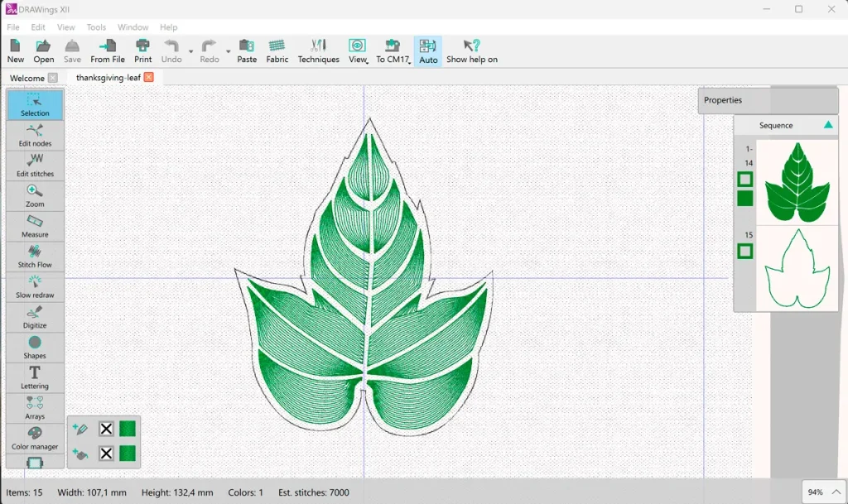
Task: Select the filled leaf thumbnail 1-14
Action: 797,183
